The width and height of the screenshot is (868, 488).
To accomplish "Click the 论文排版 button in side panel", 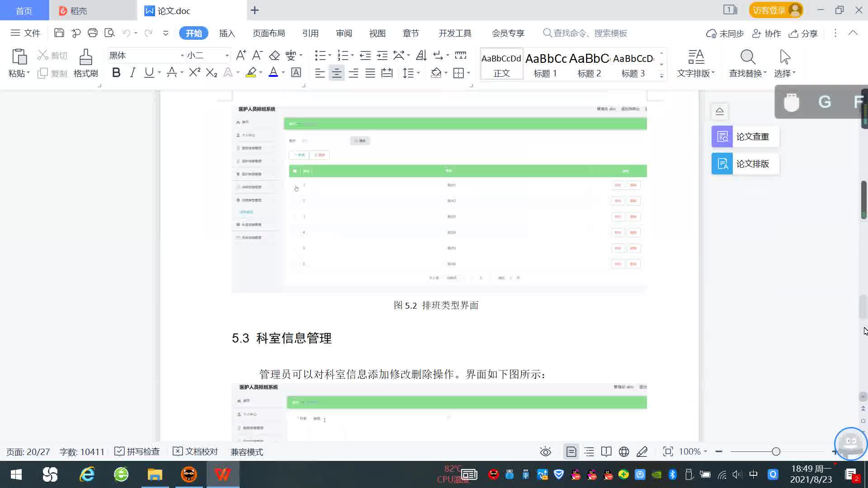I will click(x=745, y=164).
